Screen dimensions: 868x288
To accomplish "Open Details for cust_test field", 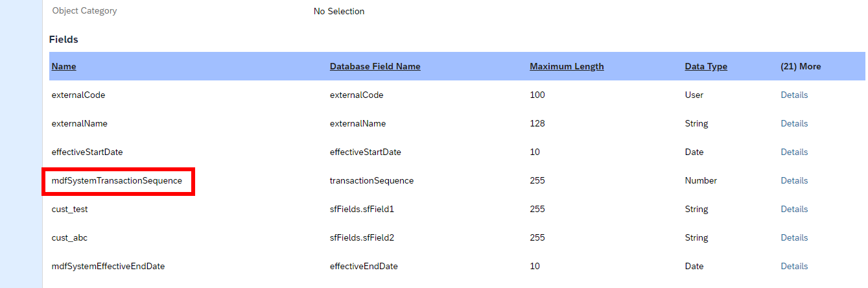I will pos(794,209).
